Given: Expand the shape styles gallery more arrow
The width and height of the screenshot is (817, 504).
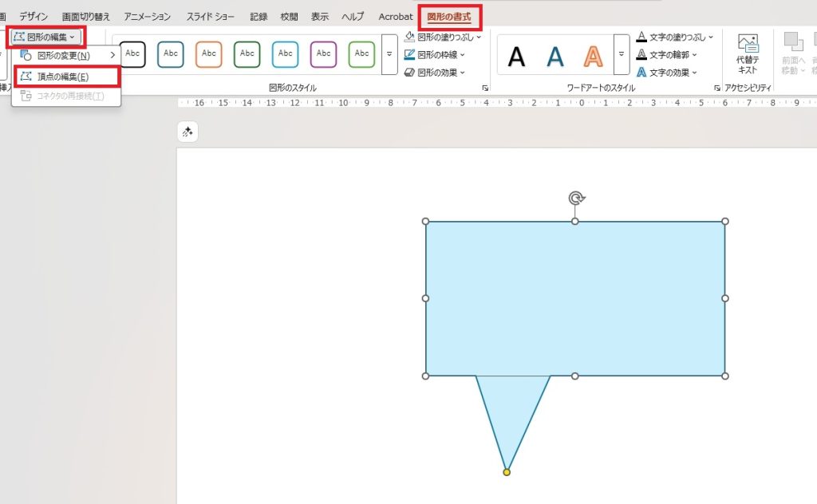Looking at the screenshot, I should (x=389, y=54).
